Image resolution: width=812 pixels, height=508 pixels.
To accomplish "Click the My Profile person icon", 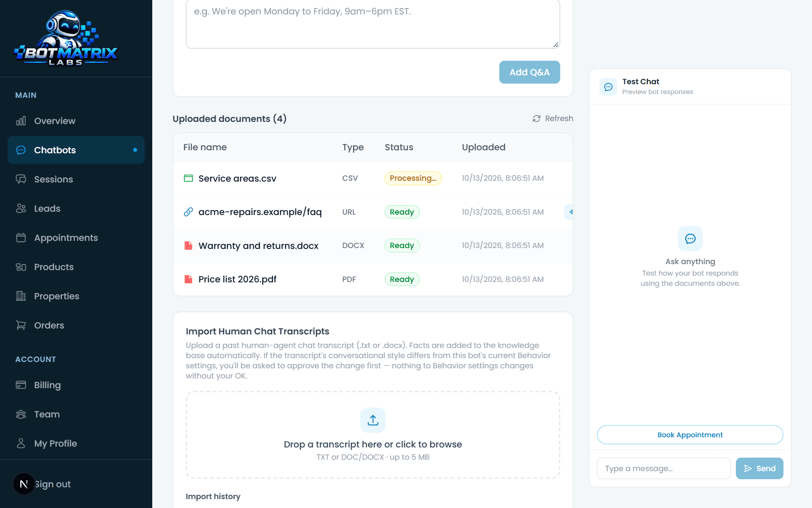I will tap(21, 443).
